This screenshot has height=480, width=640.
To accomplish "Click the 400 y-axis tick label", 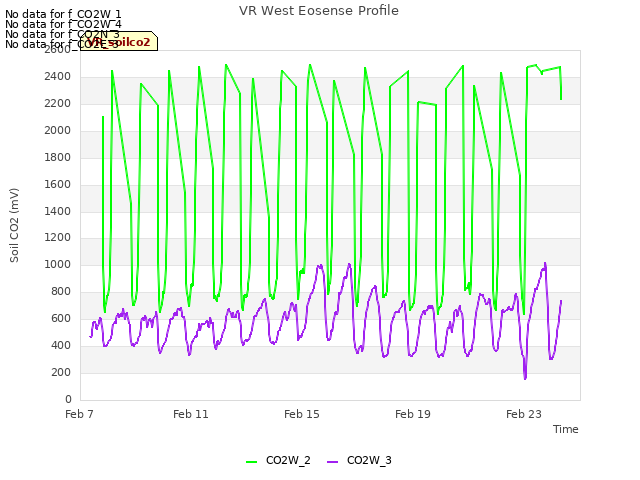I will click(61, 345).
